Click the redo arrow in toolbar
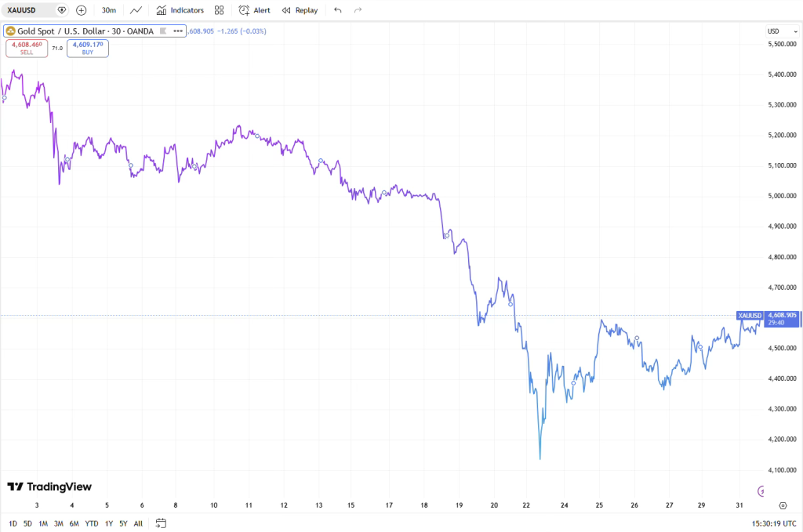This screenshot has height=532, width=803. 358,10
